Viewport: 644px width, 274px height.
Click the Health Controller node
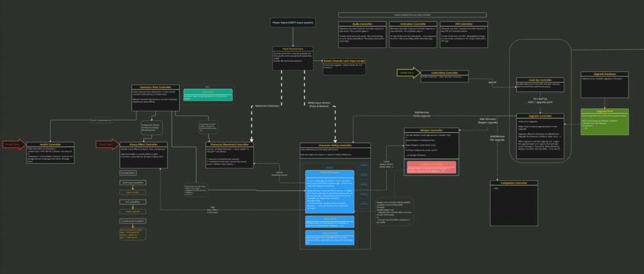pyautogui.click(x=50, y=152)
